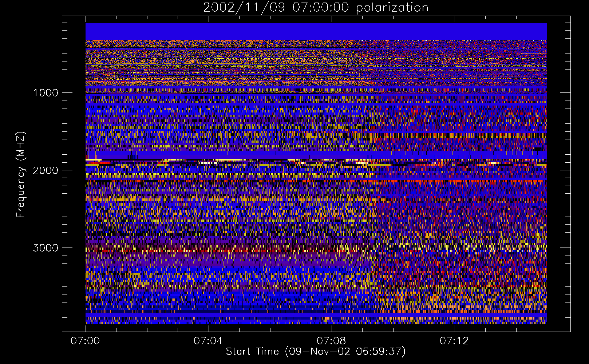Click the "3000" frequency tick label
Image resolution: width=589 pixels, height=364 pixels.
46,248
